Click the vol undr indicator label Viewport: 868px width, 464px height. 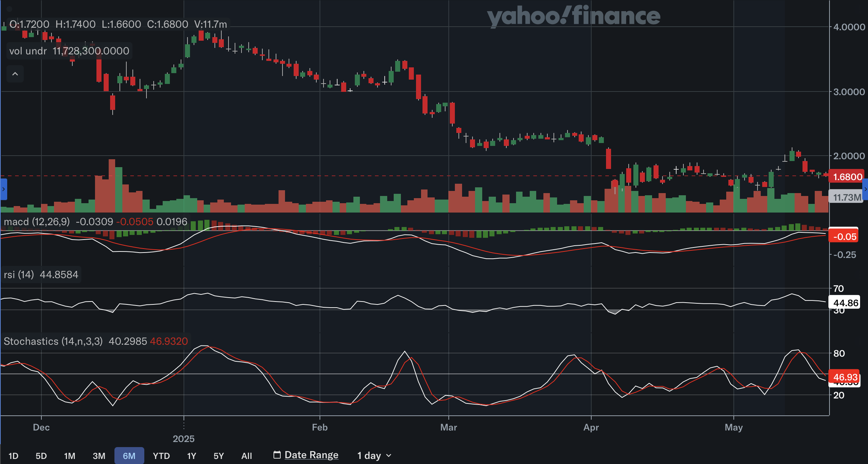(x=28, y=50)
